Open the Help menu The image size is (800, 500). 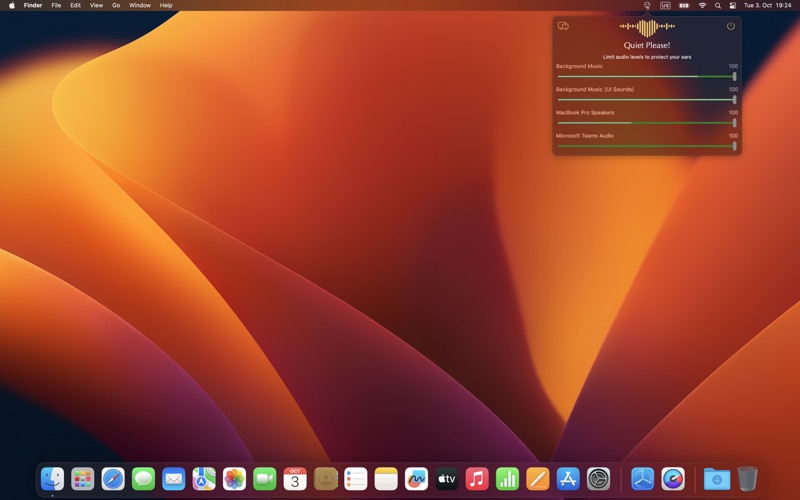click(166, 5)
